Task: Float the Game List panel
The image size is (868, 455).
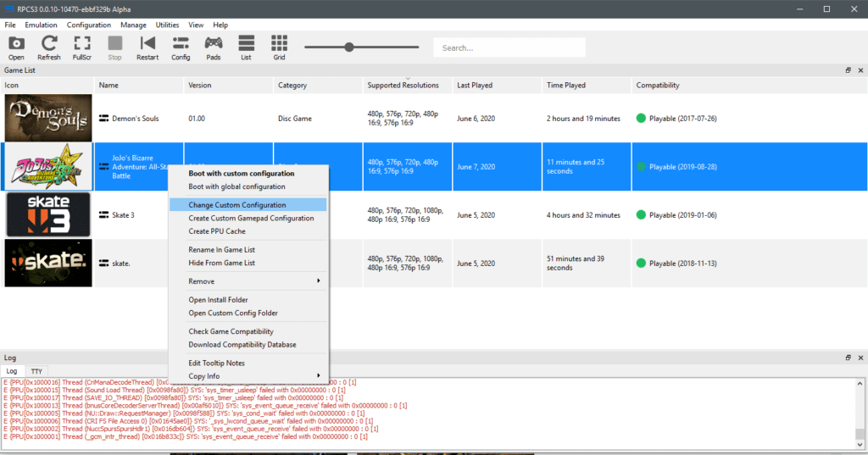Action: point(848,70)
